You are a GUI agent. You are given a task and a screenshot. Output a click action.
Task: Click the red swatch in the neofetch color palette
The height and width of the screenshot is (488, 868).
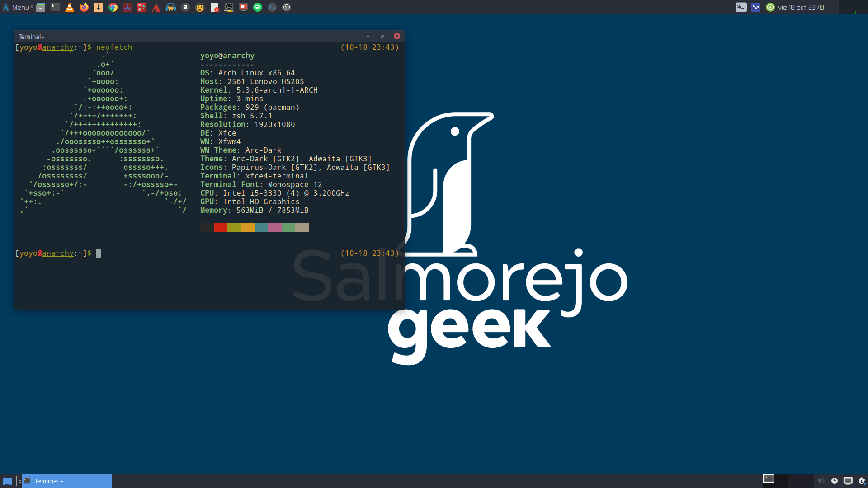tap(221, 227)
